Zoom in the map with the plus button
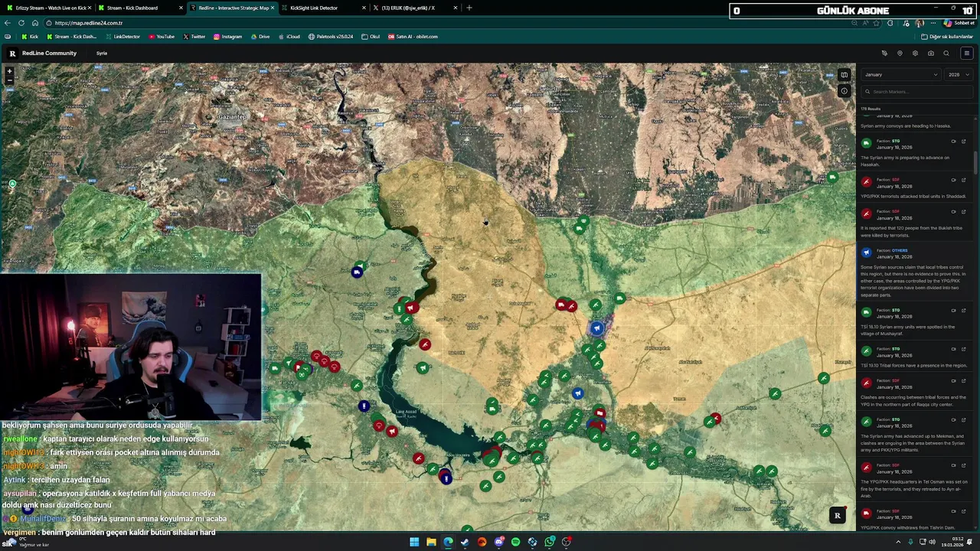This screenshot has width=980, height=551. point(10,71)
